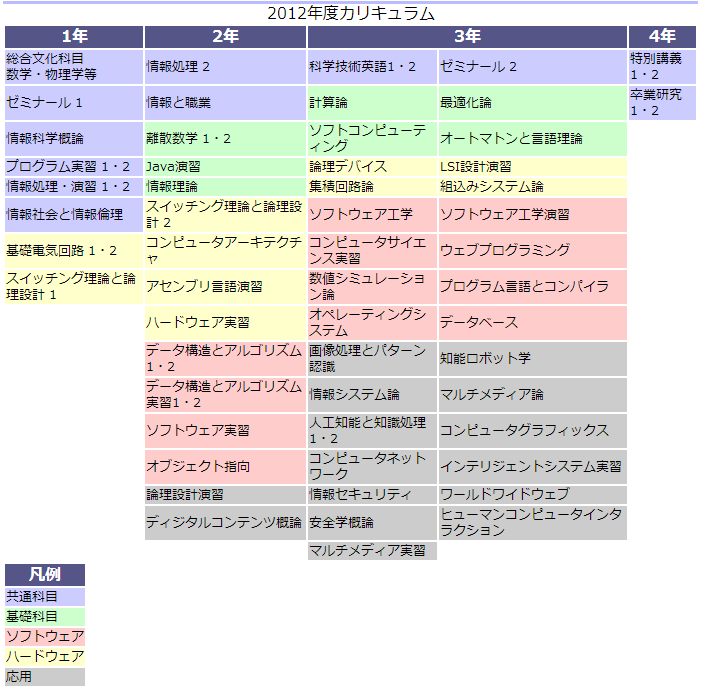
Task: Select プログラム言語とコンパイラ cell
Action: (533, 287)
